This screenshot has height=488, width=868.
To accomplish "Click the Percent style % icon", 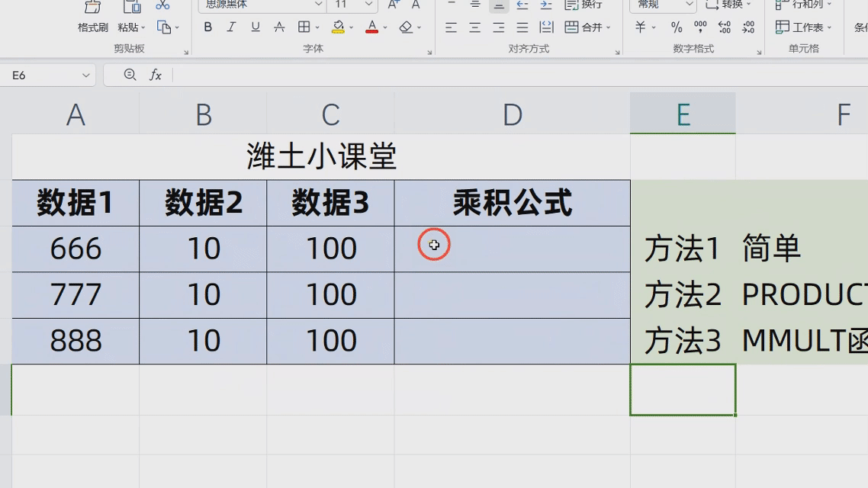I will point(677,27).
